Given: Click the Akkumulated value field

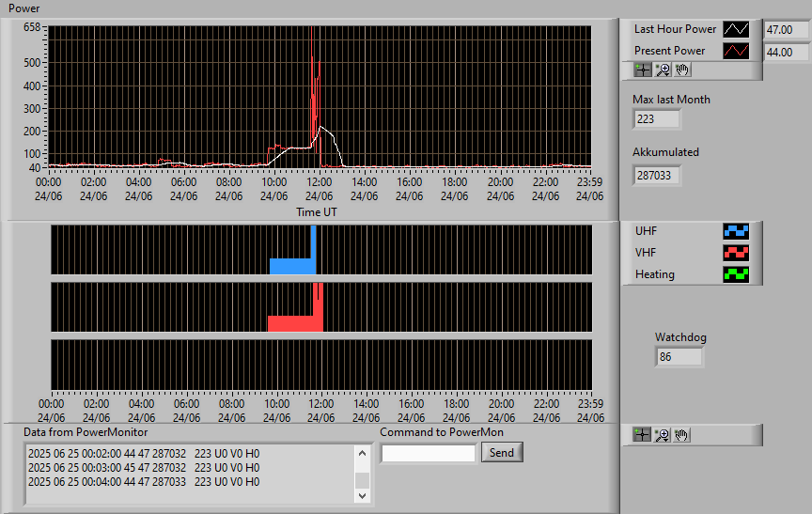Looking at the screenshot, I should click(x=657, y=176).
